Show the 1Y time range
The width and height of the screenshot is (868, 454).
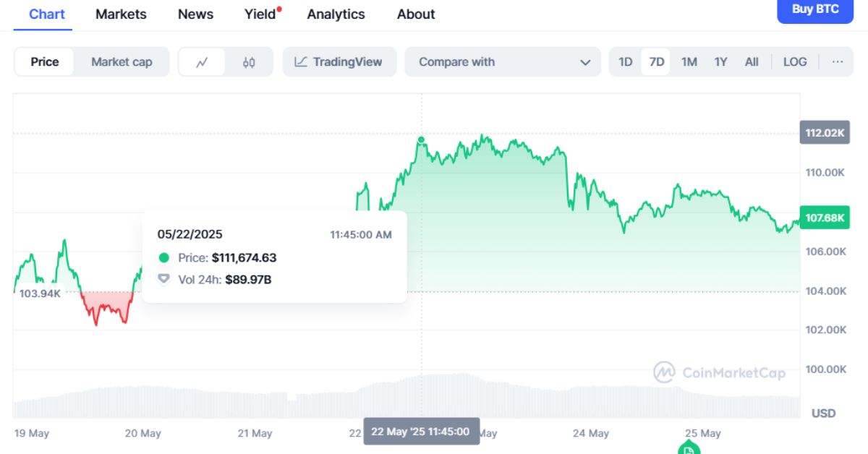tap(720, 62)
